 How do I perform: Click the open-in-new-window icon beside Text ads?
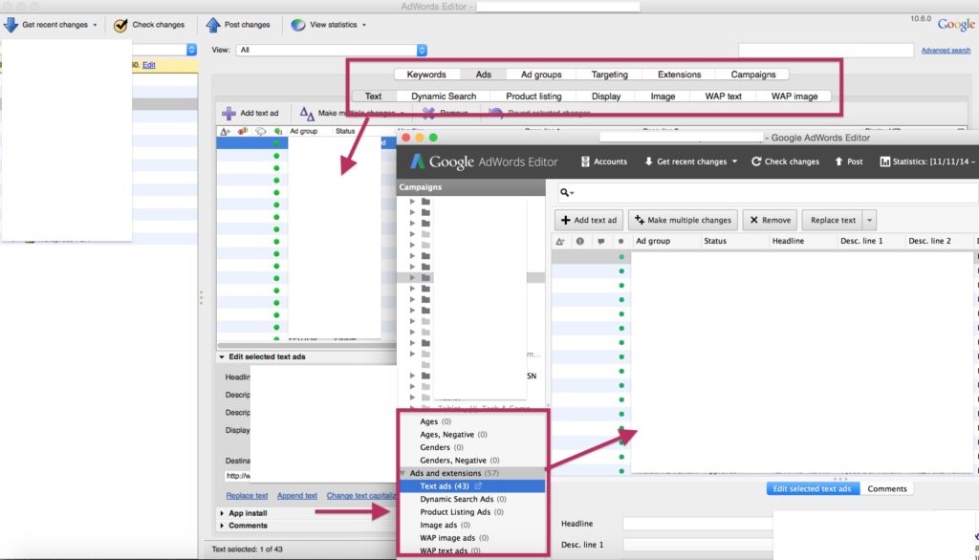[x=478, y=486]
